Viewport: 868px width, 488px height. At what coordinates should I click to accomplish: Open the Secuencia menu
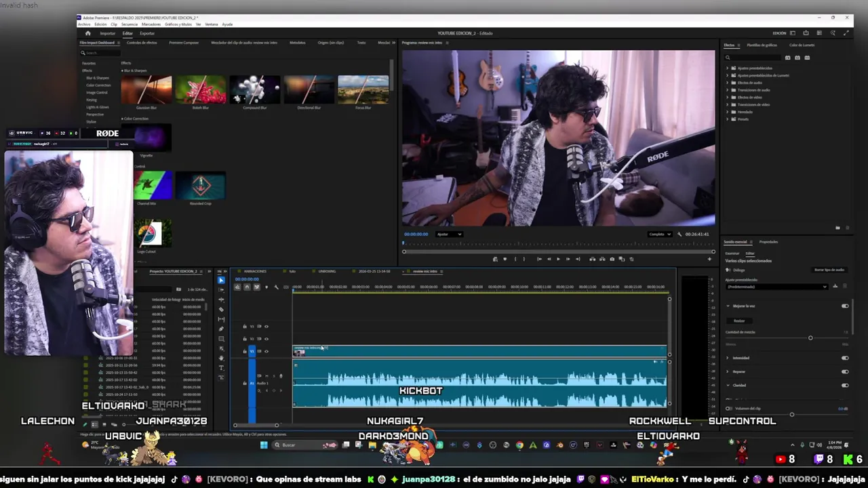(130, 24)
